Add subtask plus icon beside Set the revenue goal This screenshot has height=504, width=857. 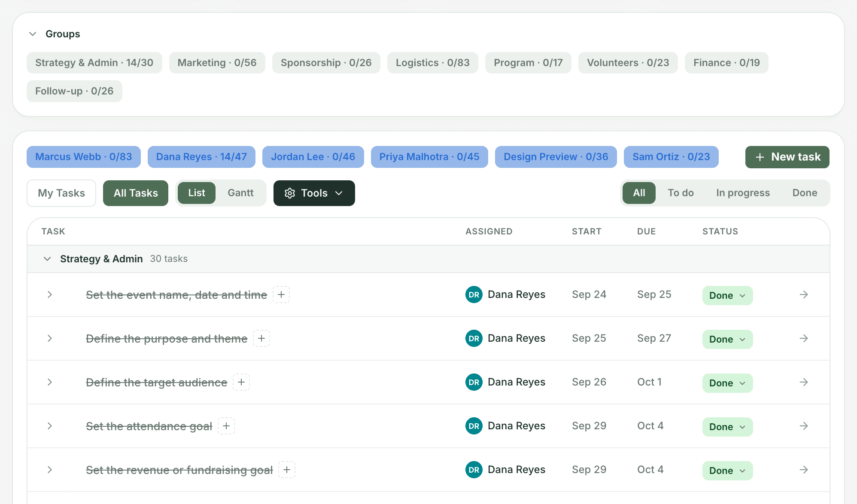click(x=287, y=470)
